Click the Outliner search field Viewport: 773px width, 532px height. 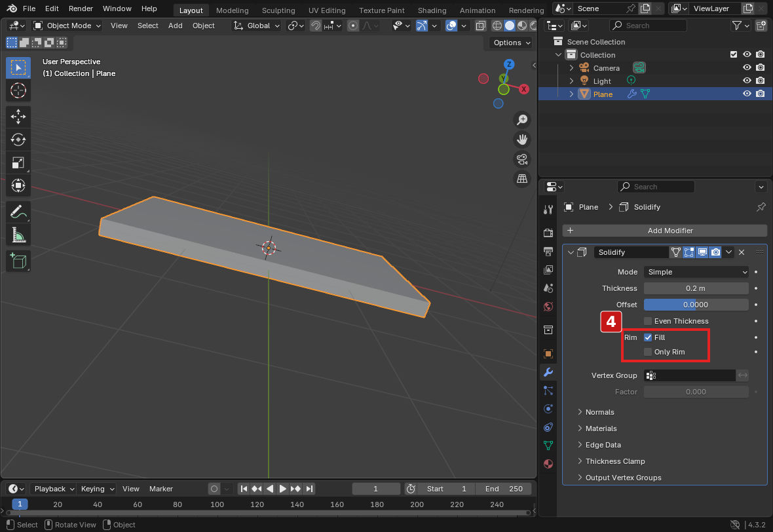(x=648, y=26)
